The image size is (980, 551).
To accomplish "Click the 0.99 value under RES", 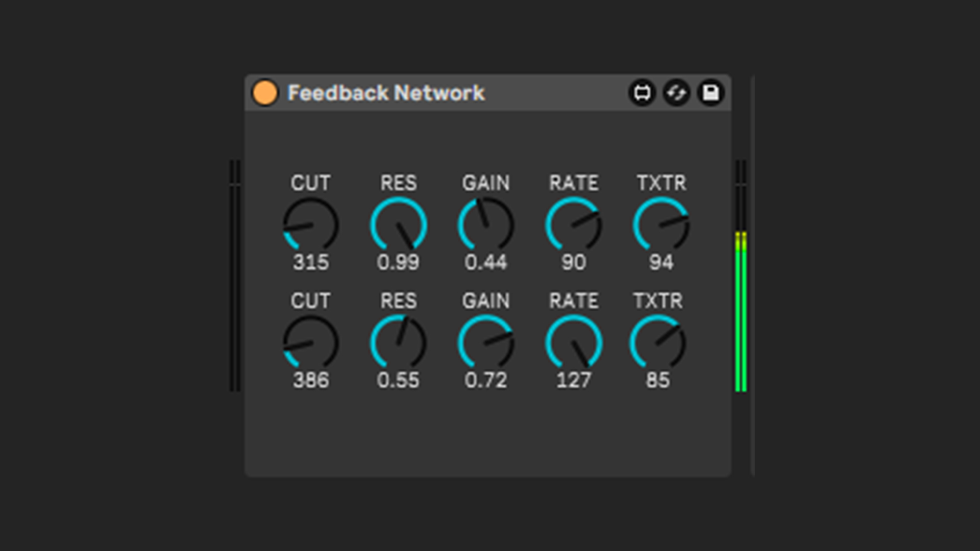I will (398, 263).
